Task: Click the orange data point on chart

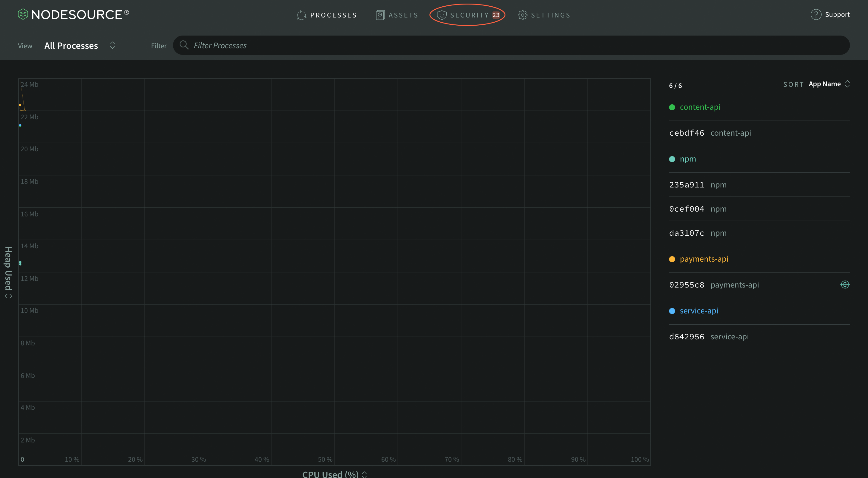Action: [20, 105]
